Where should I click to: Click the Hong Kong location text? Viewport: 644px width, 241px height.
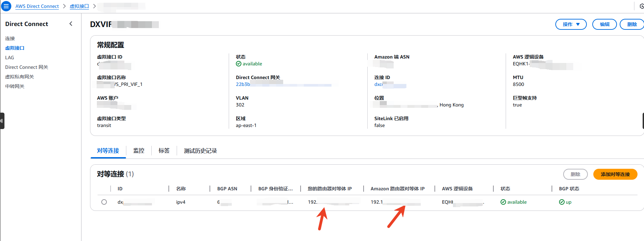451,105
